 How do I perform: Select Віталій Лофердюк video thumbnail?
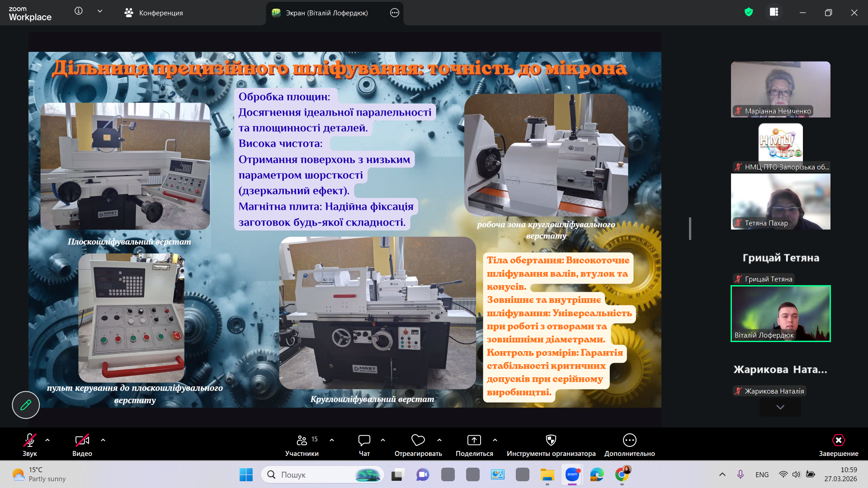[x=780, y=314]
